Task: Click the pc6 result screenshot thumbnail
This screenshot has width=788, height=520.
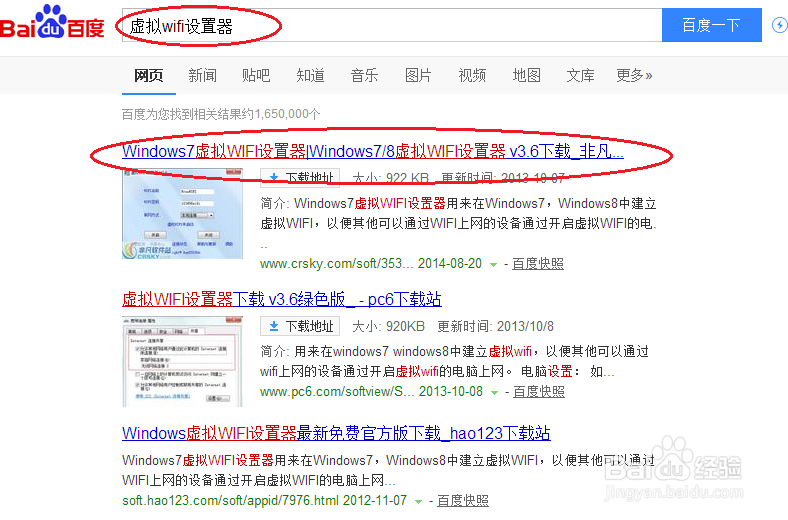Action: click(182, 361)
